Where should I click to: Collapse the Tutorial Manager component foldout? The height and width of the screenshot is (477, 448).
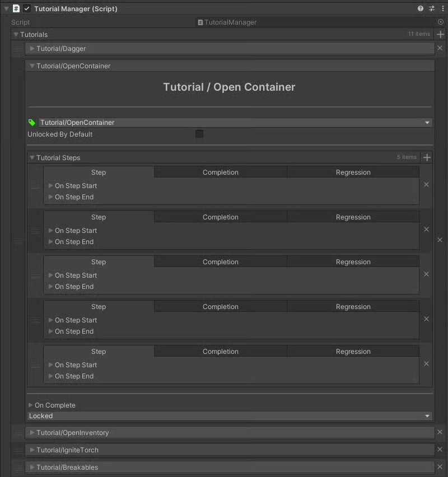7,9
